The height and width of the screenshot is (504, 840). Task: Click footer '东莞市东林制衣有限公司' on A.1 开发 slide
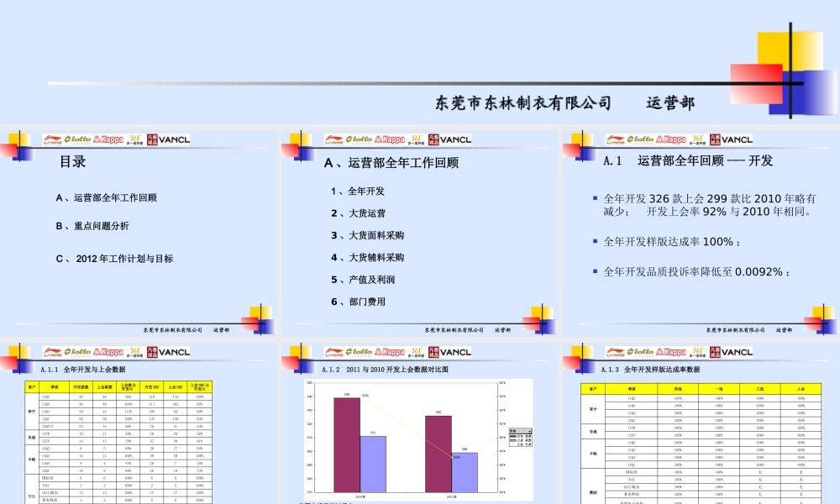pyautogui.click(x=735, y=330)
